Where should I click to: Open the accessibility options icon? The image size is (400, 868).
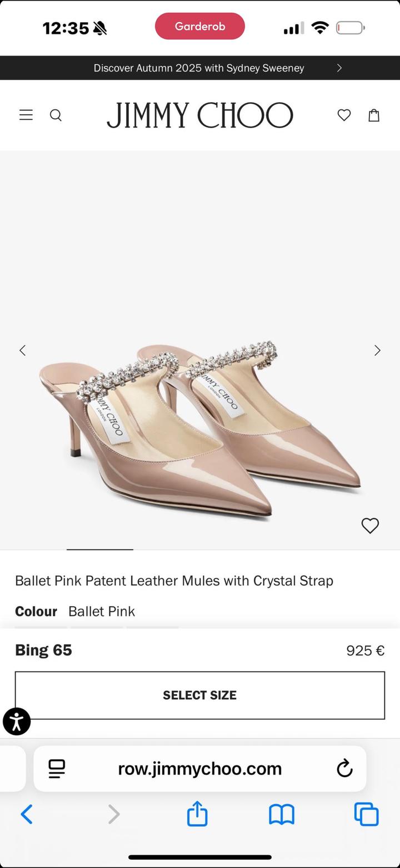[17, 721]
